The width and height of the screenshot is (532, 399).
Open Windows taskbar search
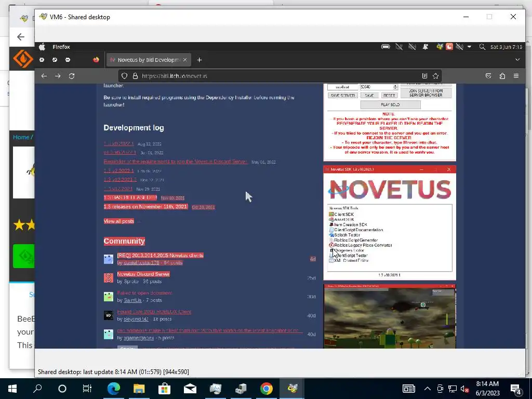(x=37, y=389)
